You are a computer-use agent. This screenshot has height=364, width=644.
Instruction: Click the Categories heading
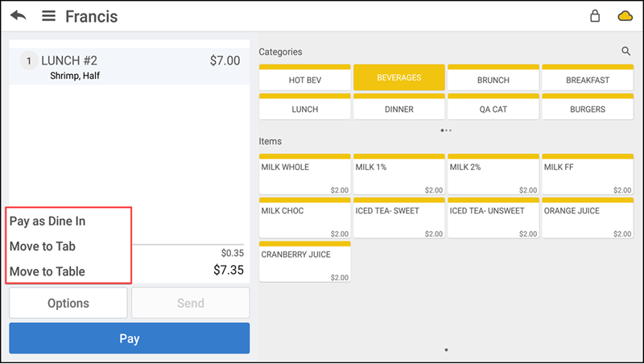pyautogui.click(x=280, y=52)
